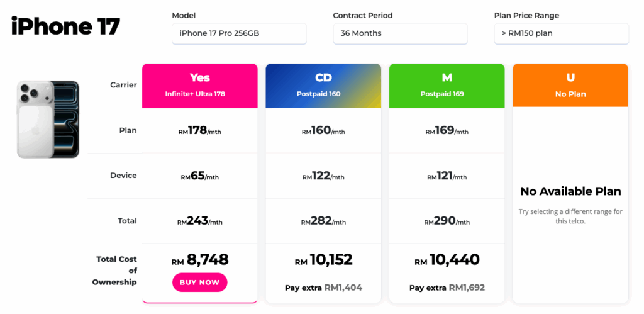Select the U No Plan header
This screenshot has height=314, width=644.
pos(570,84)
